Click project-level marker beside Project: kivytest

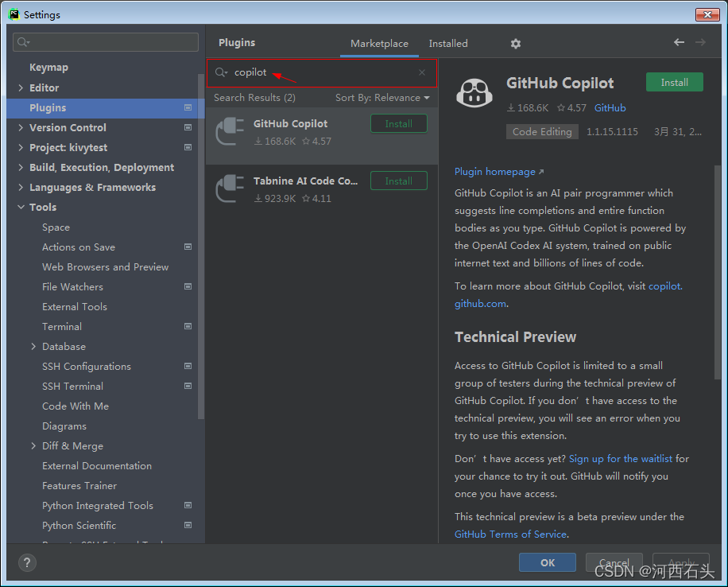click(x=188, y=147)
